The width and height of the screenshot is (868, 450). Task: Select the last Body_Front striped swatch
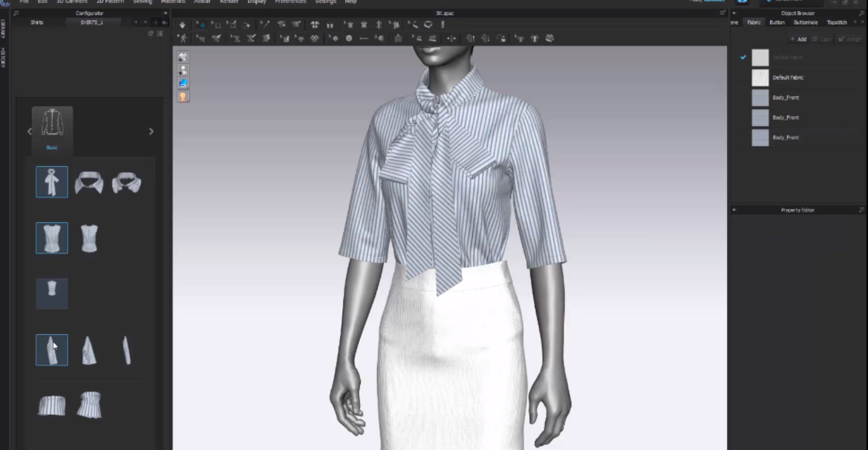[760, 137]
